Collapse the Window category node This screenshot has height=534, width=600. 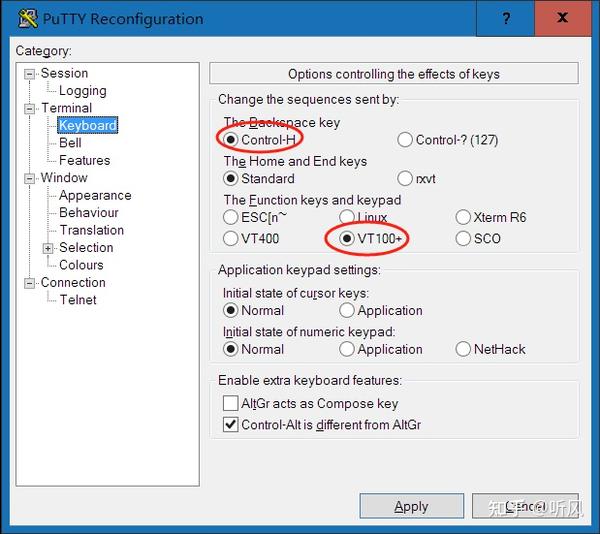[x=30, y=178]
